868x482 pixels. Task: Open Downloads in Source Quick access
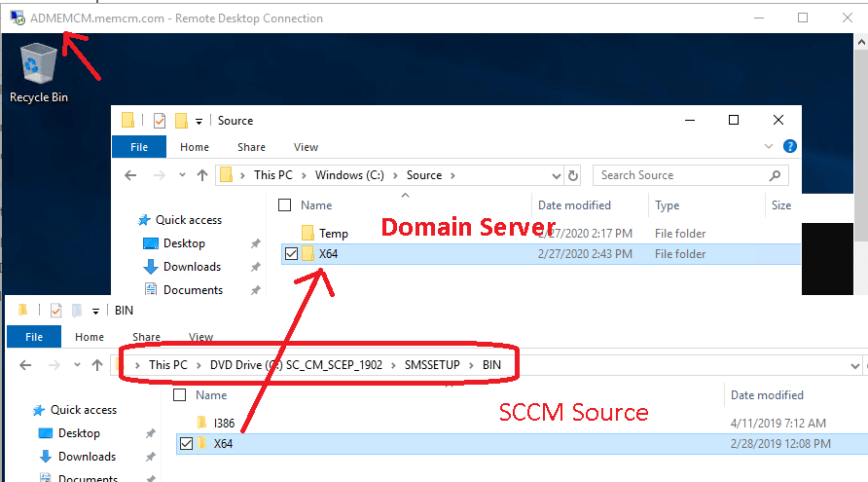[x=192, y=267]
